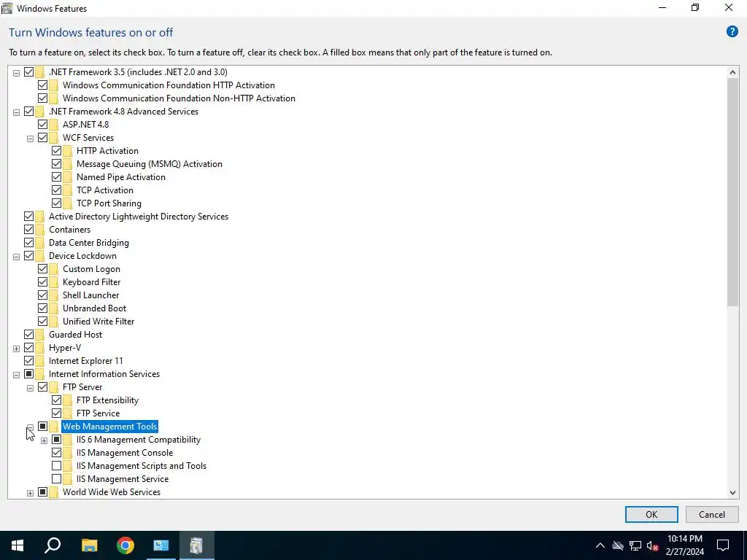Collapse the Device Lockdown node
This screenshot has height=560, width=747.
[16, 257]
